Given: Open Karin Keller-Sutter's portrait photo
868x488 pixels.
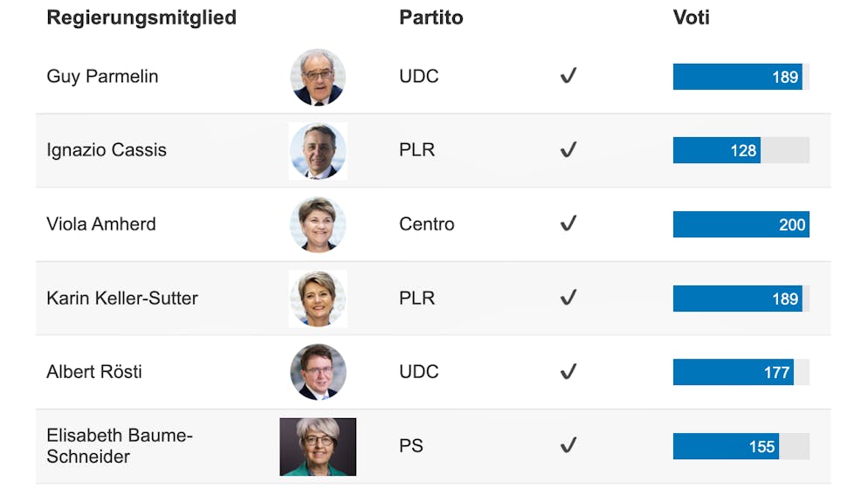Looking at the screenshot, I should pyautogui.click(x=318, y=299).
